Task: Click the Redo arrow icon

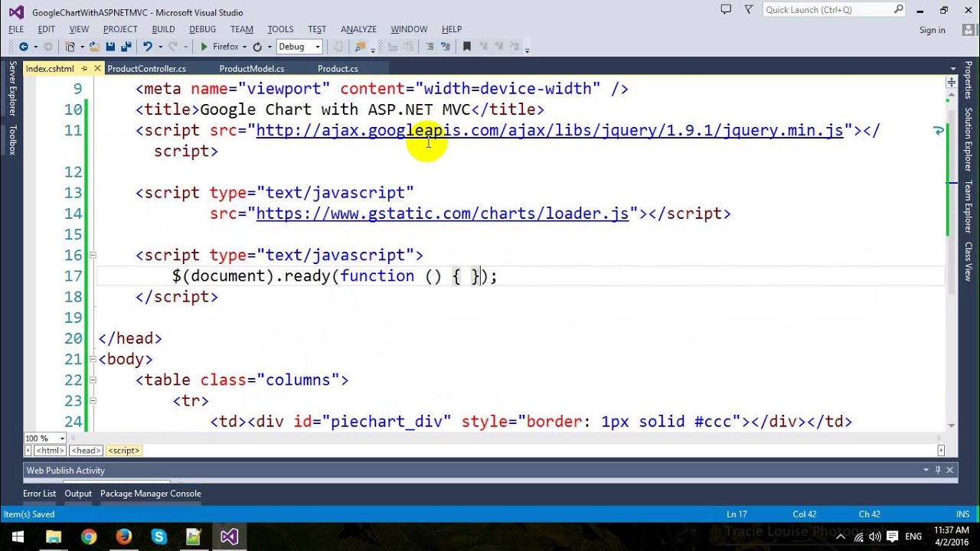Action: (172, 47)
